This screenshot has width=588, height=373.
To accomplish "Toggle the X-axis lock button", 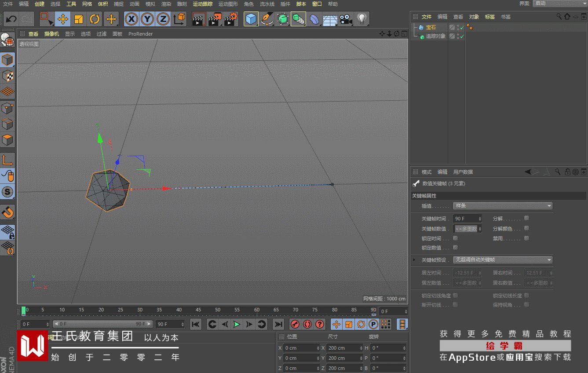I will point(131,19).
